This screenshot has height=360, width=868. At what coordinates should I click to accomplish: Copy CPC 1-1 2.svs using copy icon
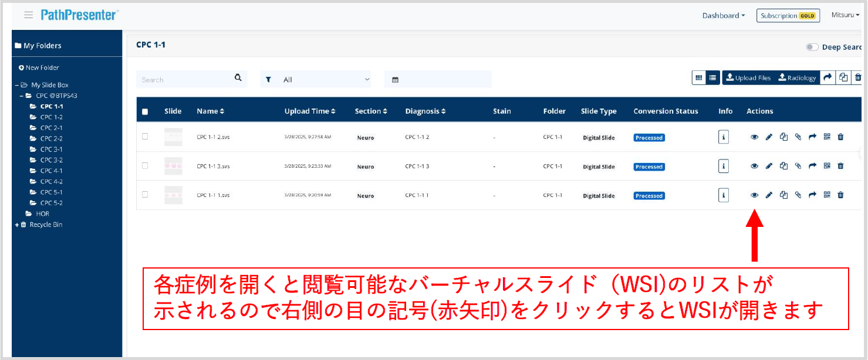[783, 137]
